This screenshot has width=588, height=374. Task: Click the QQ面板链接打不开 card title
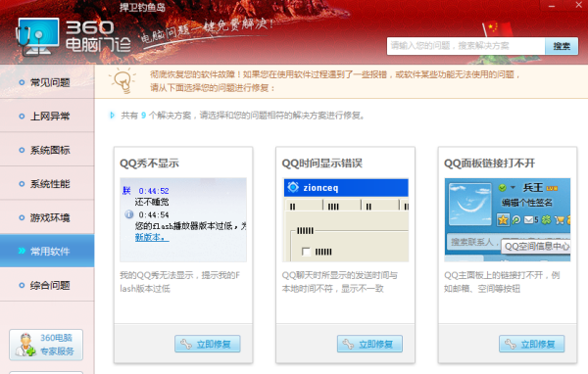pyautogui.click(x=489, y=164)
